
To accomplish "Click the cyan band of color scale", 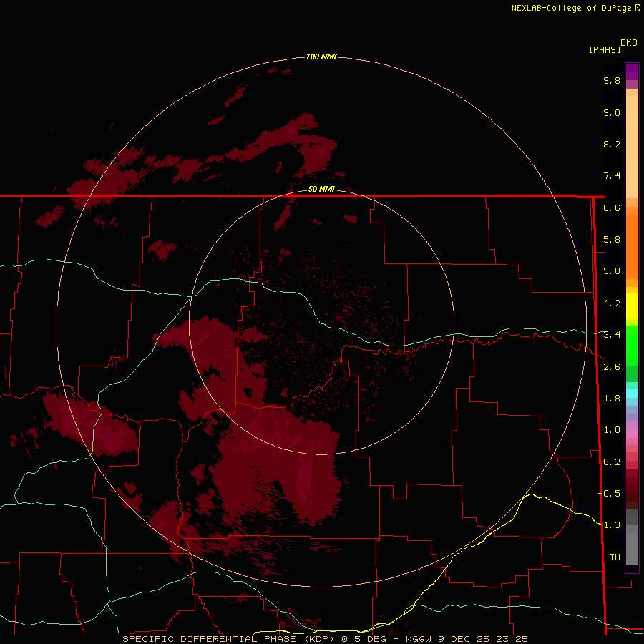I will point(632,394).
